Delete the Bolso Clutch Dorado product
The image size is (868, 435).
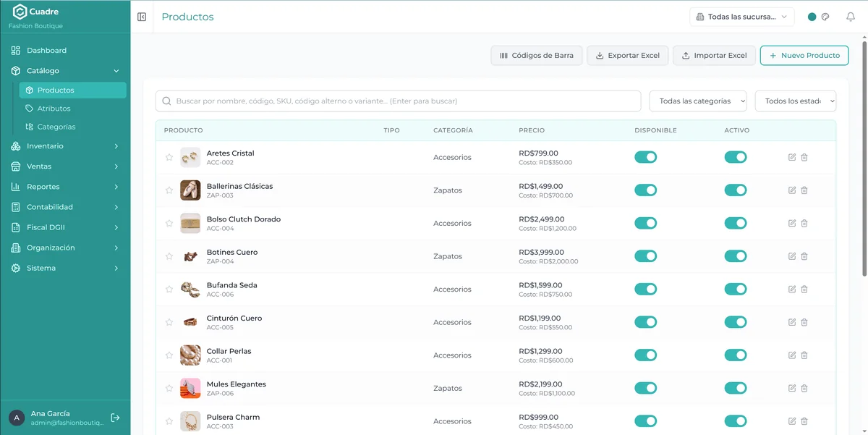804,223
